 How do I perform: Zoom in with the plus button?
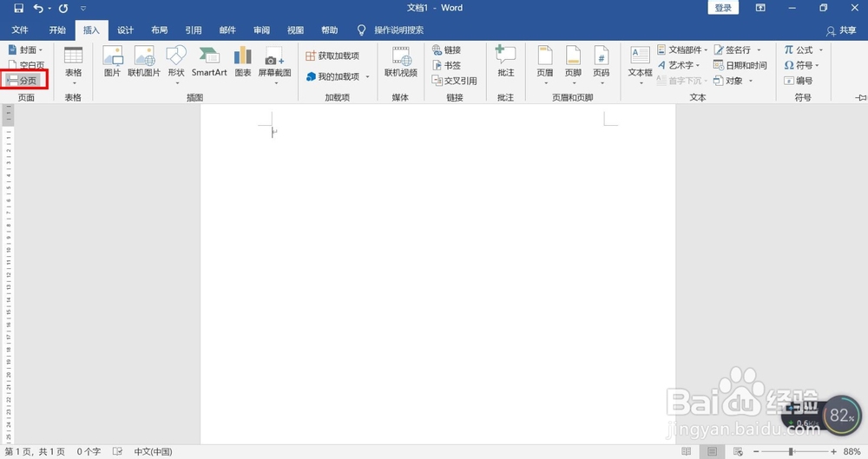coord(833,452)
